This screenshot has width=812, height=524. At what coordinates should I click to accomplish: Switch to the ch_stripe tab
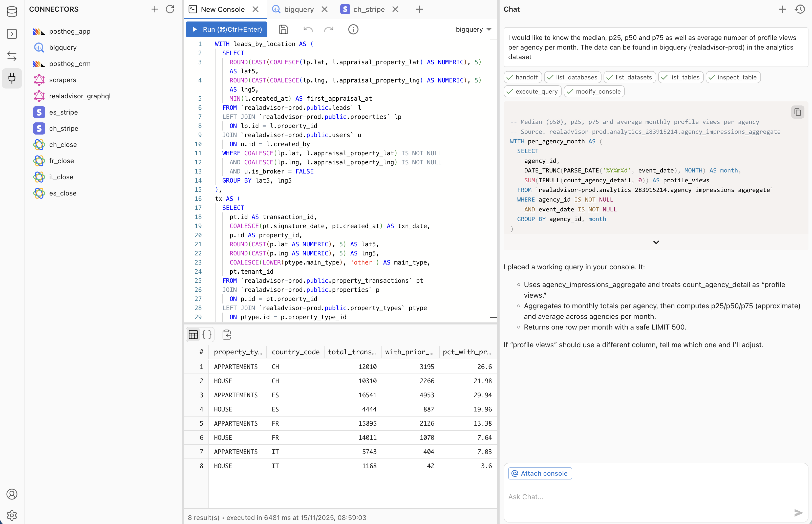point(369,9)
